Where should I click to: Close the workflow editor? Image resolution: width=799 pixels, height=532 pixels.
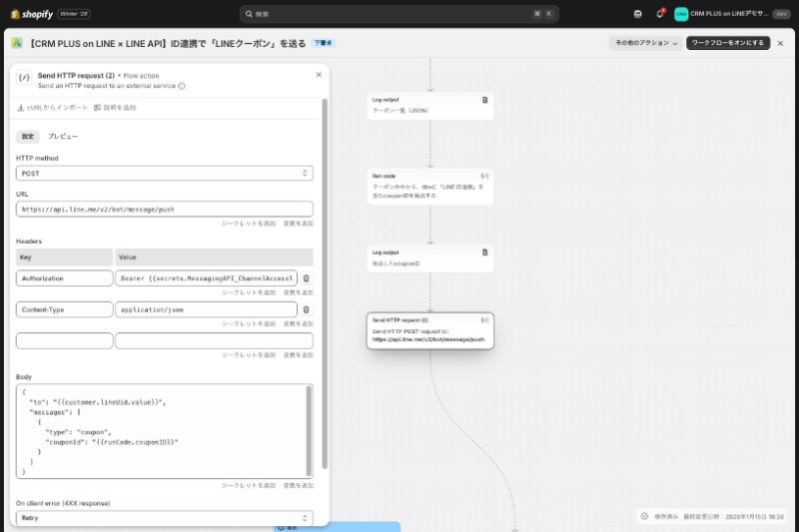point(780,43)
